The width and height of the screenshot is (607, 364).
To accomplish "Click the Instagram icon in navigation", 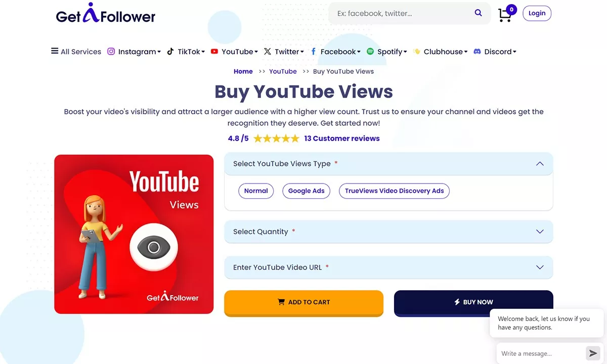I will [x=111, y=52].
